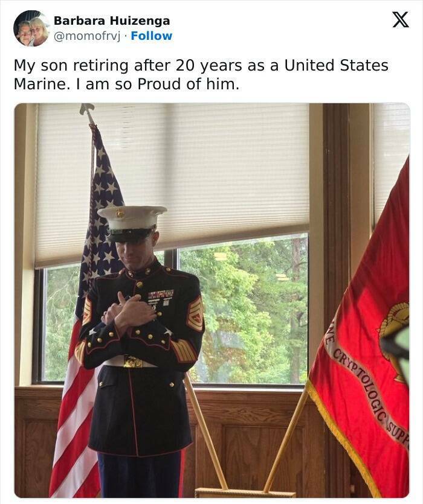
Task: Click the lowered window blinds
Action: pyautogui.click(x=172, y=180)
